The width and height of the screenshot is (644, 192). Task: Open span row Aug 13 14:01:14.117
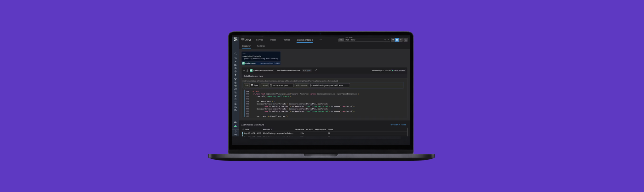pyautogui.click(x=324, y=133)
